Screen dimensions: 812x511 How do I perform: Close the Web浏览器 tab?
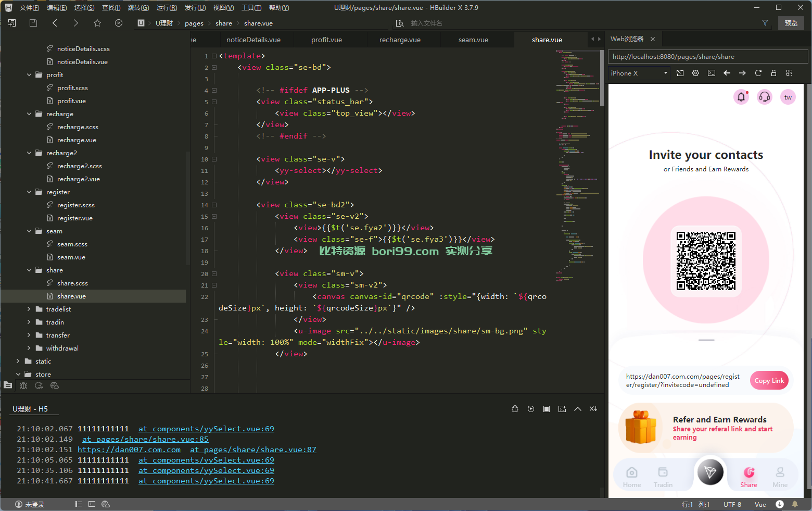pos(653,39)
